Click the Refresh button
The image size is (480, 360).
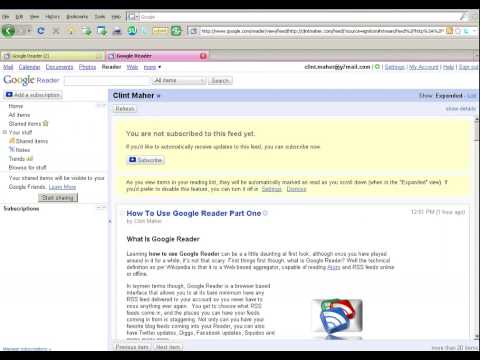pyautogui.click(x=125, y=109)
